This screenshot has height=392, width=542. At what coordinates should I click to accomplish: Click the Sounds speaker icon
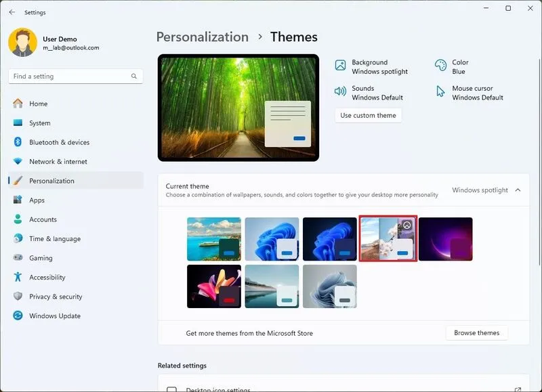coord(340,91)
